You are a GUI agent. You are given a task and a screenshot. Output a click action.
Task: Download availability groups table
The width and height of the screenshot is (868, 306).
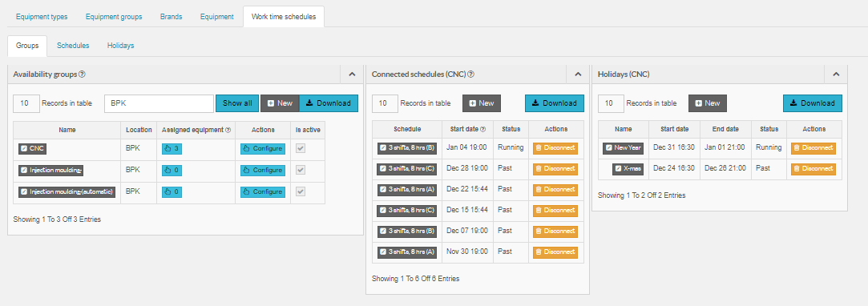click(329, 103)
